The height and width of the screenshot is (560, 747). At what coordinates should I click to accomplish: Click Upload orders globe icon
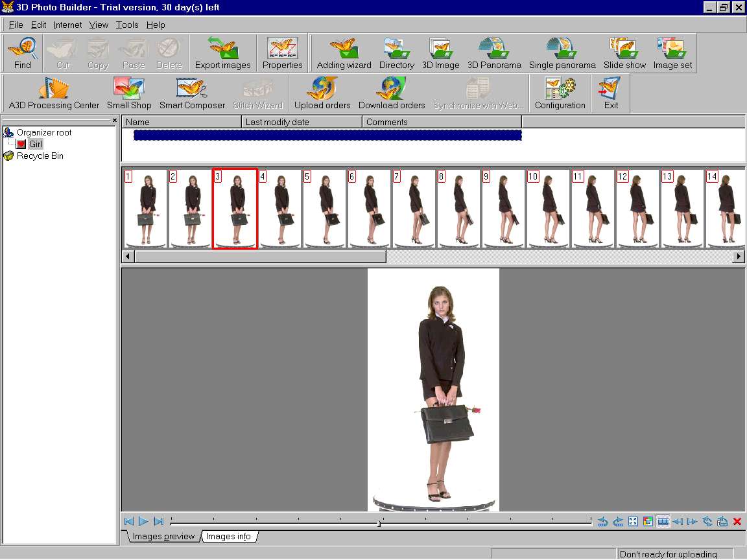(322, 93)
